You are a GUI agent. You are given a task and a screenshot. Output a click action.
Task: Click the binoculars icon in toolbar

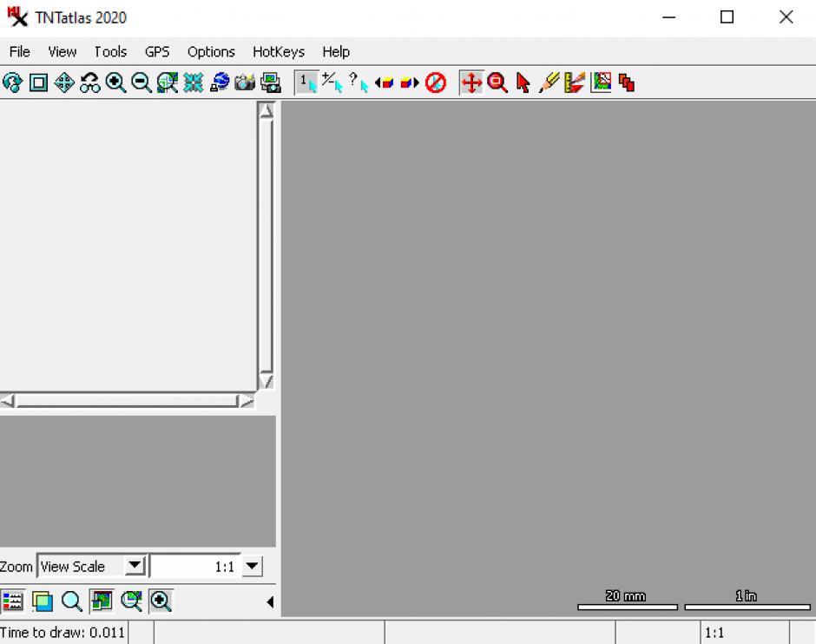pyautogui.click(x=89, y=82)
